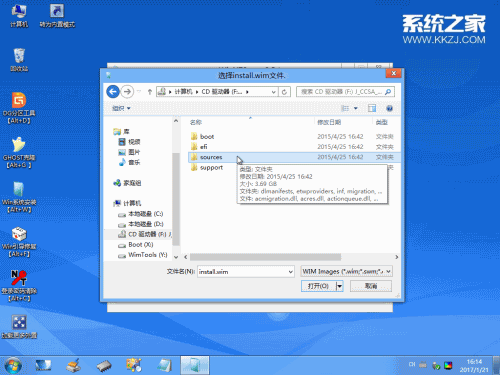Click the navigation pane vertical scrollbar

(x=176, y=199)
